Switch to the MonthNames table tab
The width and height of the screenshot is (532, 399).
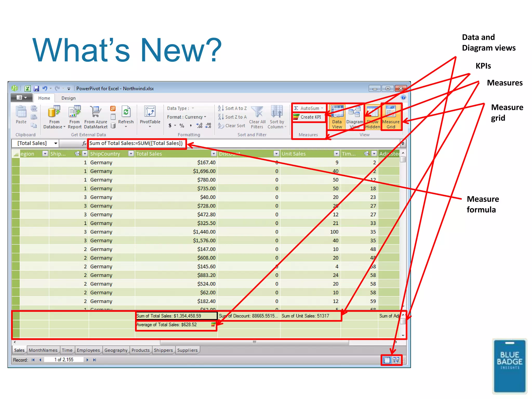pos(43,350)
